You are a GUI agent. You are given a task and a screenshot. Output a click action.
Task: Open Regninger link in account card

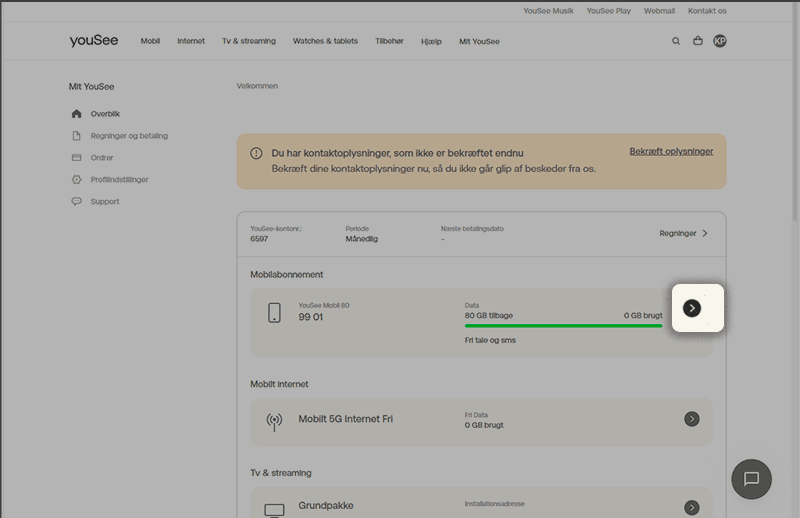[x=684, y=233]
